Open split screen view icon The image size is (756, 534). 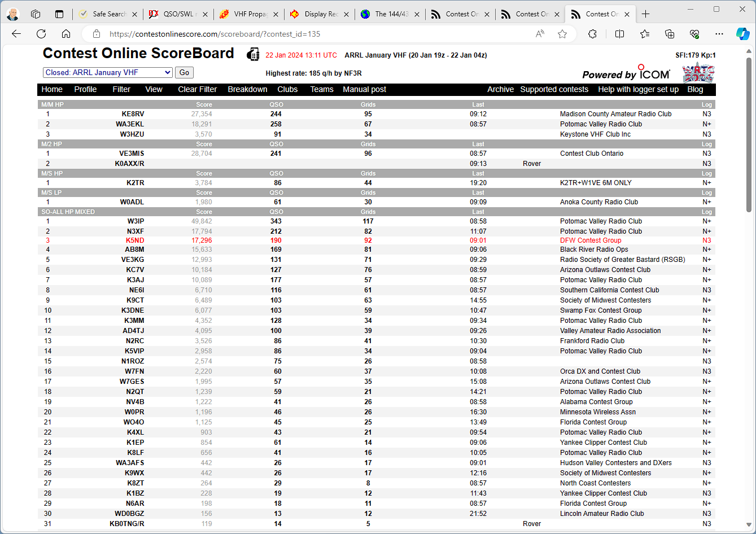pyautogui.click(x=619, y=34)
